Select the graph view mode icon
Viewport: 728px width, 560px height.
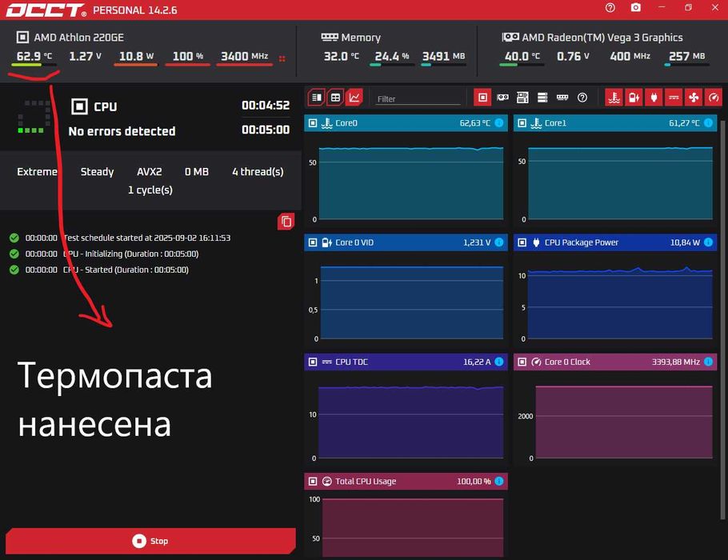(354, 98)
